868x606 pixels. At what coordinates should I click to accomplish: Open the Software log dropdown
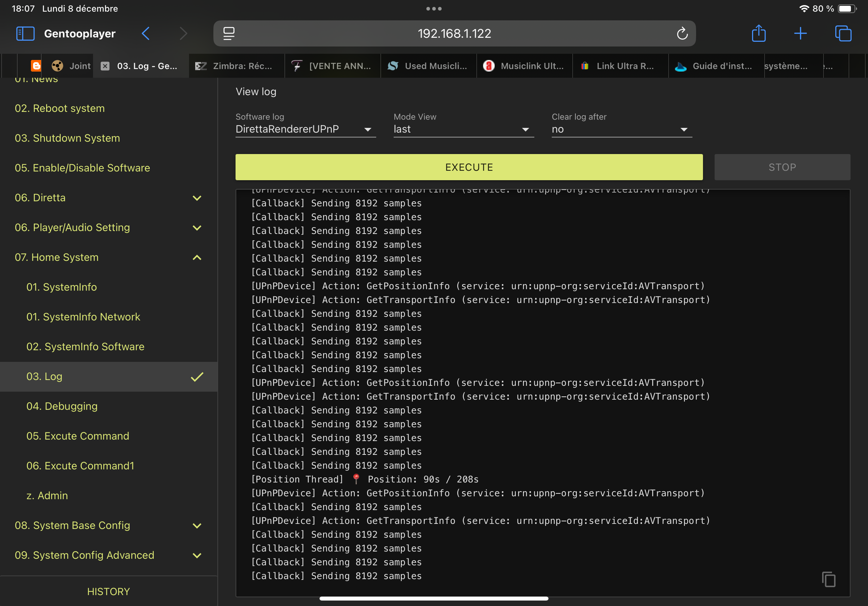[x=305, y=129]
